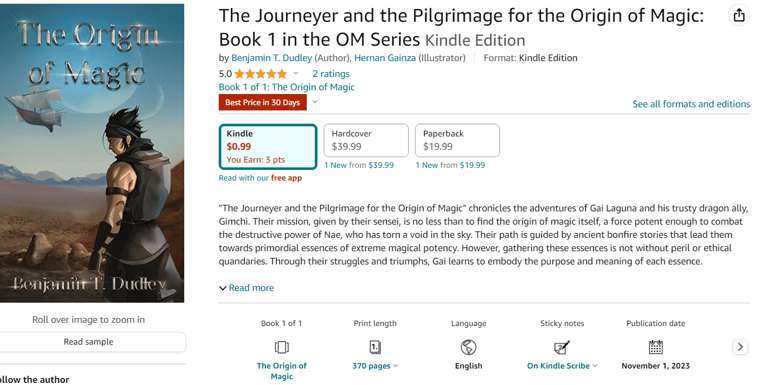Expand the Best Price in 30 Days dropdown

(x=315, y=102)
